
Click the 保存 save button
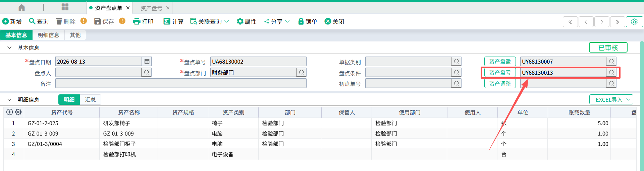pos(104,21)
